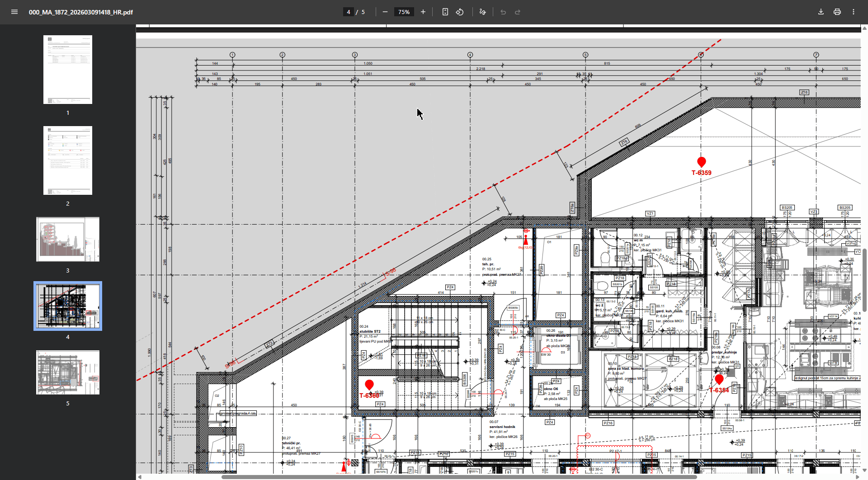
Task: Redo the last undone action
Action: pyautogui.click(x=517, y=12)
